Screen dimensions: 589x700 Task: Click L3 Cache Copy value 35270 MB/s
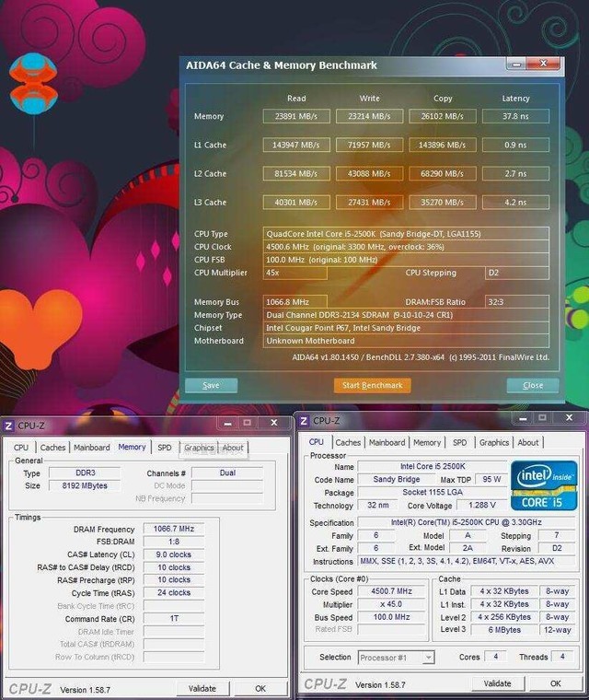pyautogui.click(x=443, y=203)
